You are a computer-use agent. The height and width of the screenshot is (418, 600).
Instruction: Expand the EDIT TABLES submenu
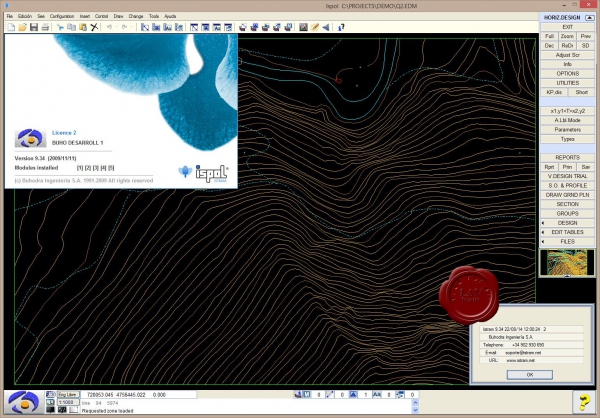click(x=567, y=232)
